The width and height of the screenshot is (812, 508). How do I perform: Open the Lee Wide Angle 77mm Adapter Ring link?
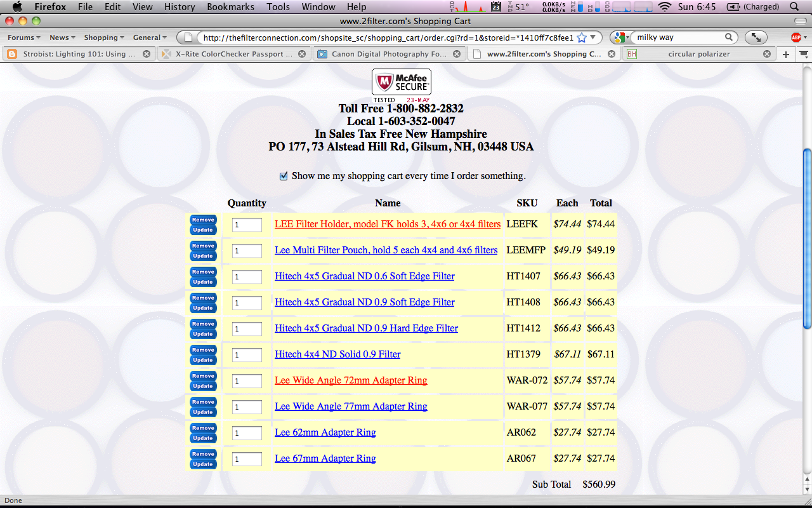click(351, 406)
